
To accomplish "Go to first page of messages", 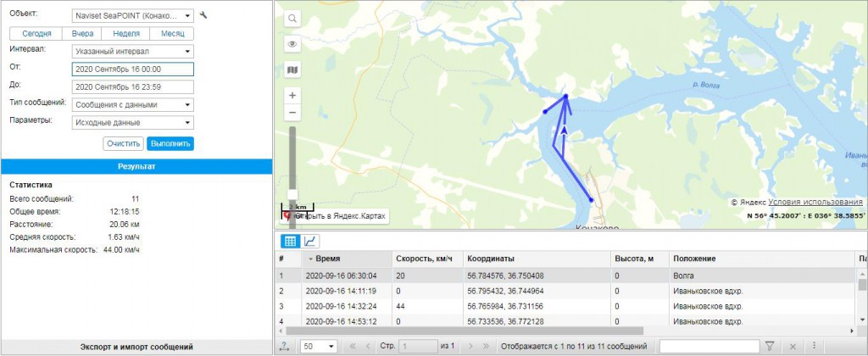I will 352,347.
